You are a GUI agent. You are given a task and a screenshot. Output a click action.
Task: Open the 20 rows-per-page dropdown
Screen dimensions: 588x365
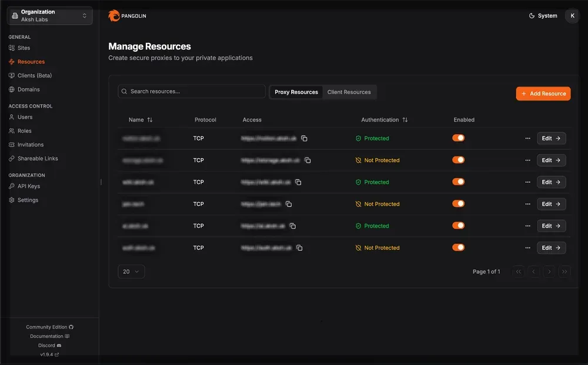(131, 272)
